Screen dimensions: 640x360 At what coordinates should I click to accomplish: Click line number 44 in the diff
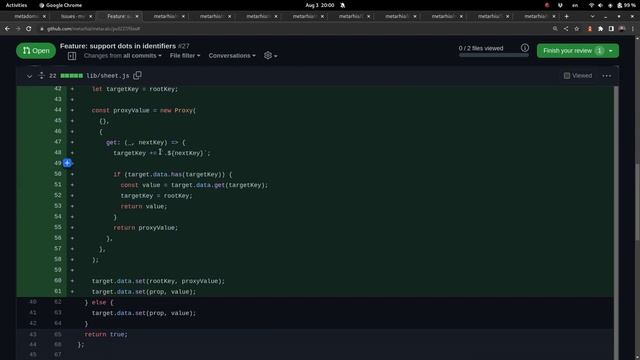coord(58,110)
